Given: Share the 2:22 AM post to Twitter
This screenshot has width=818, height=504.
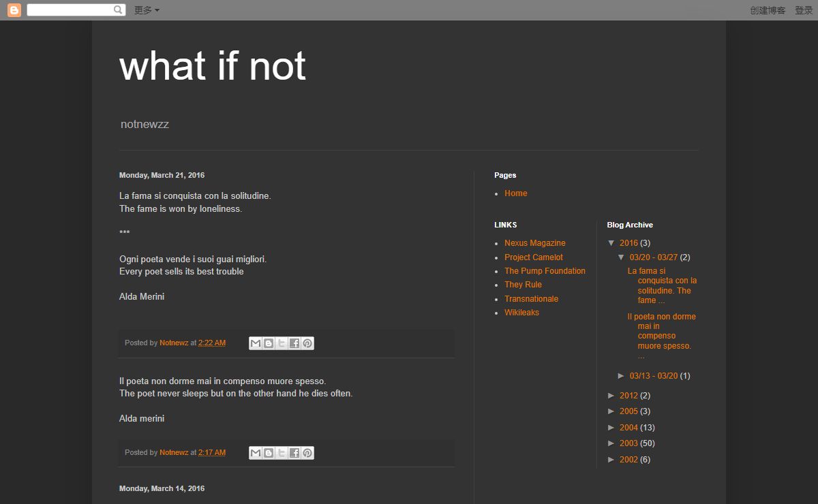Looking at the screenshot, I should point(282,343).
